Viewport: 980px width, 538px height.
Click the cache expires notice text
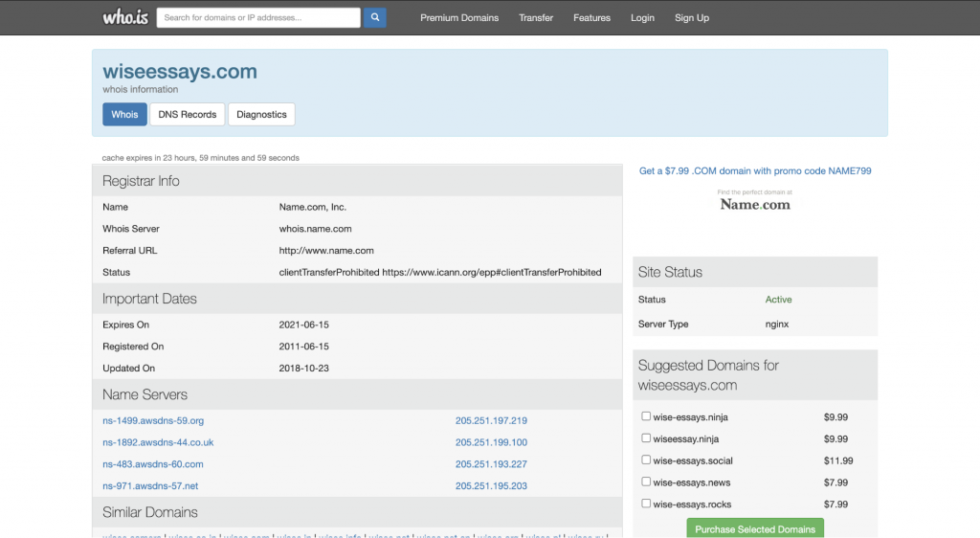[x=201, y=157]
